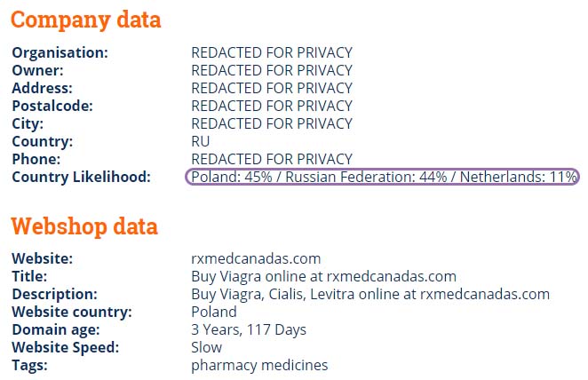This screenshot has width=588, height=380.
Task: Click the Address redacted value
Action: pos(272,89)
